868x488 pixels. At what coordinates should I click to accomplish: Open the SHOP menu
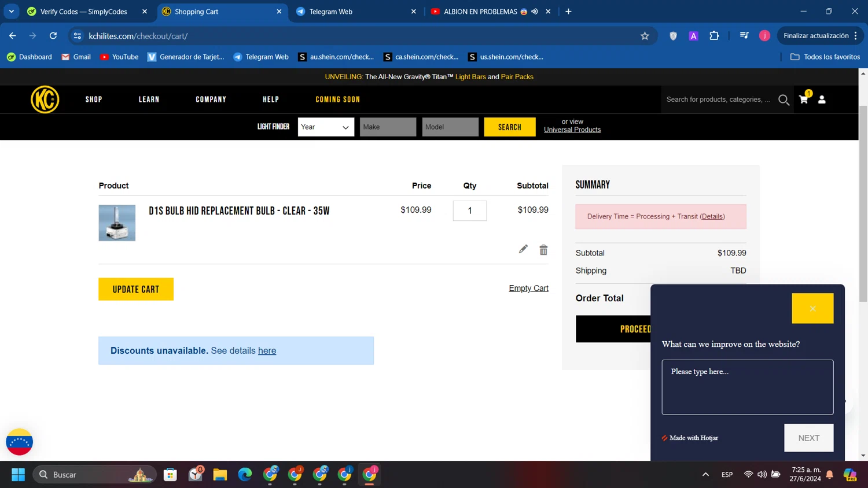coord(94,99)
